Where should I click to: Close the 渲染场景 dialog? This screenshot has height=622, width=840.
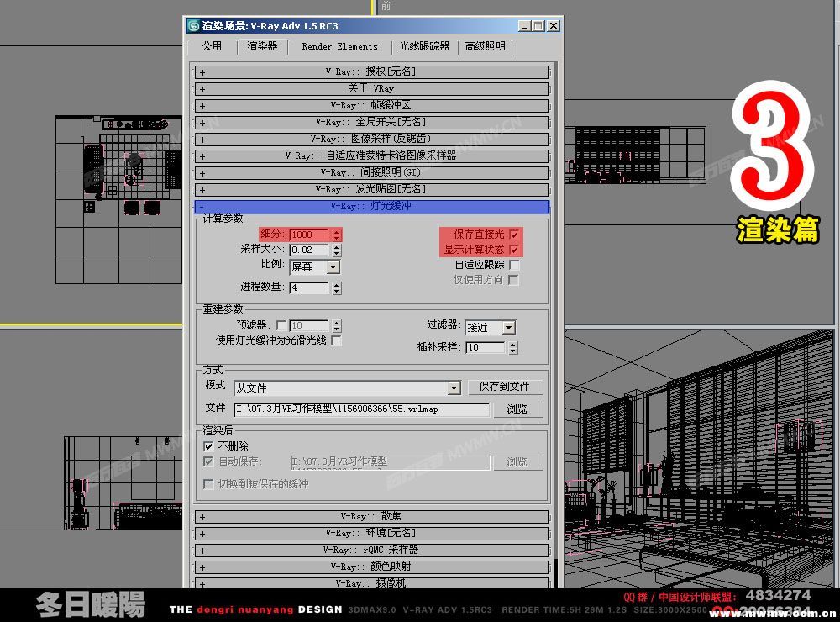[x=554, y=26]
